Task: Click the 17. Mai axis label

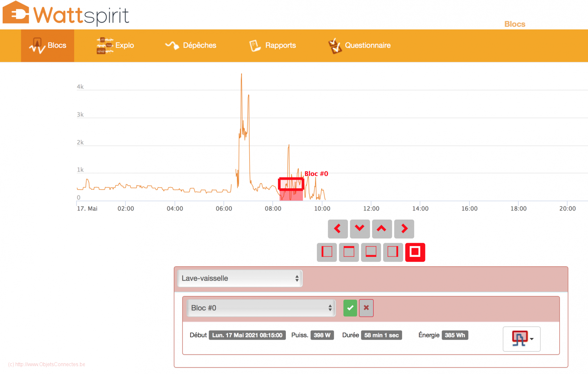Action: click(x=87, y=209)
